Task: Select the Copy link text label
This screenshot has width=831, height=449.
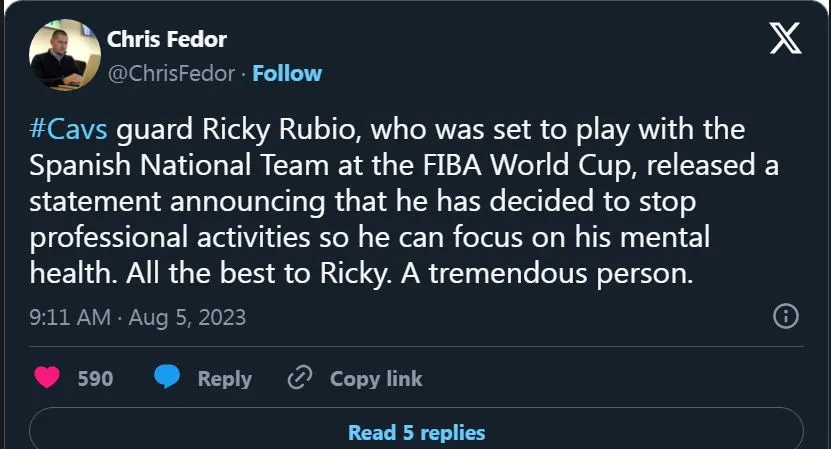Action: coord(376,379)
